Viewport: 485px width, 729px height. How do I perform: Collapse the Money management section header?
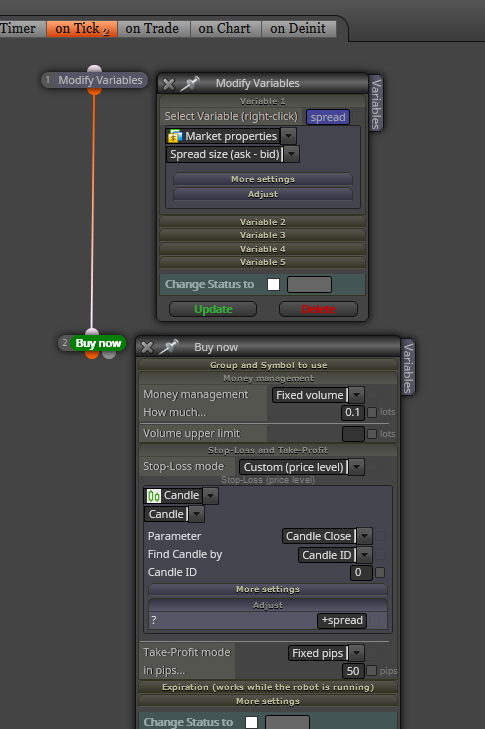[268, 379]
